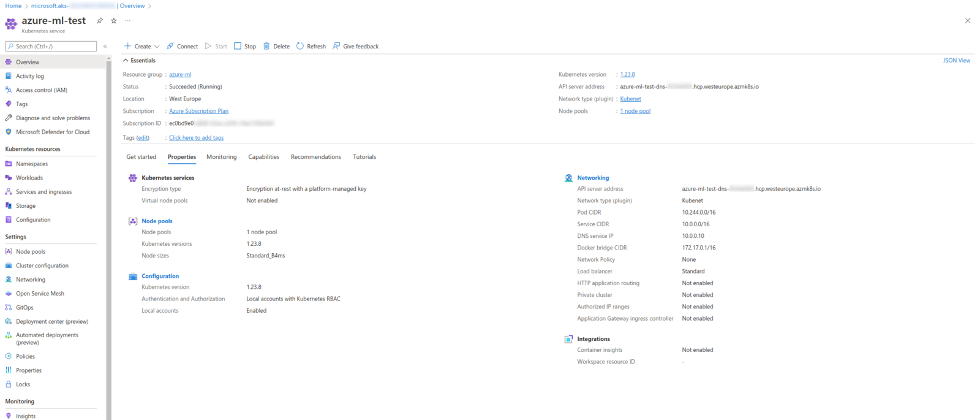
Task: Open the more options ellipsis menu
Action: coord(127,20)
